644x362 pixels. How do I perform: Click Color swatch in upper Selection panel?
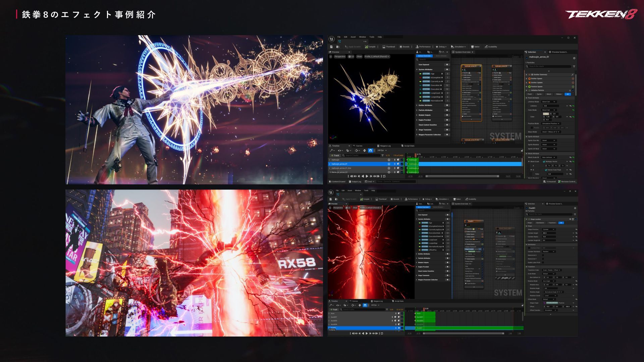(x=546, y=114)
